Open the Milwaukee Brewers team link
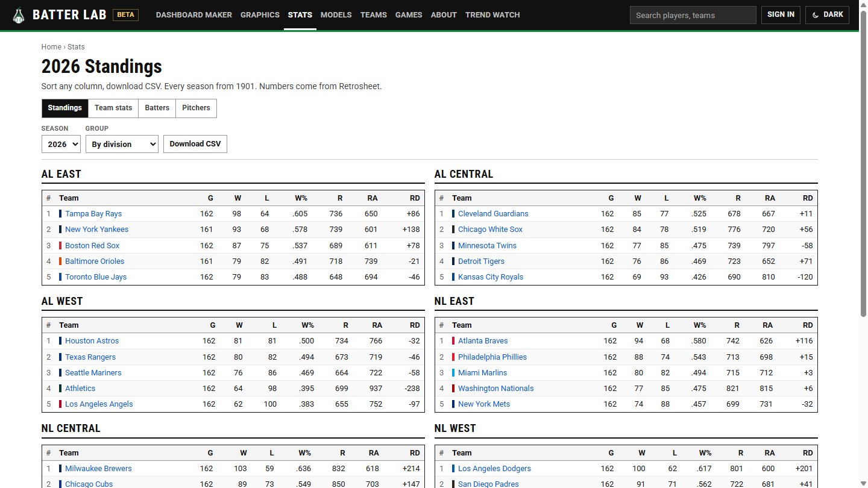The width and height of the screenshot is (868, 488). 98,469
